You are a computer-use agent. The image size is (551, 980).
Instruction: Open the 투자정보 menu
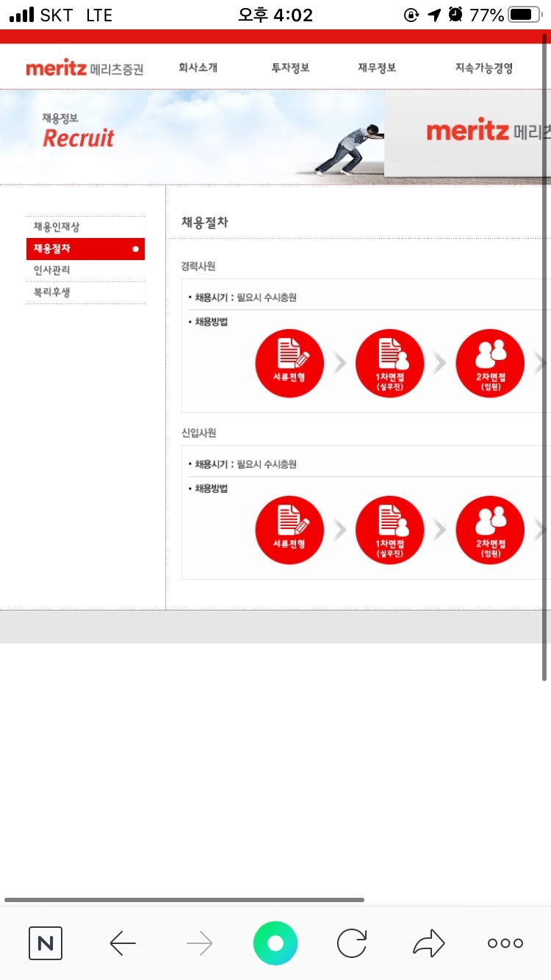290,68
